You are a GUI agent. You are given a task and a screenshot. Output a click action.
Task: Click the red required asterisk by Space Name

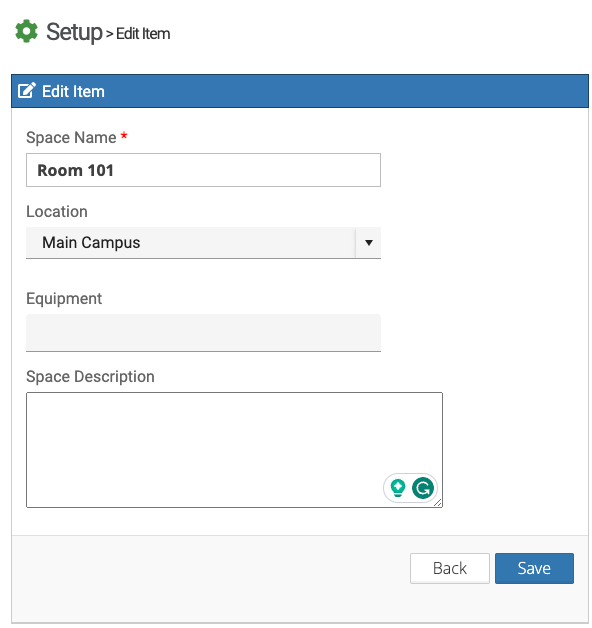click(x=124, y=136)
